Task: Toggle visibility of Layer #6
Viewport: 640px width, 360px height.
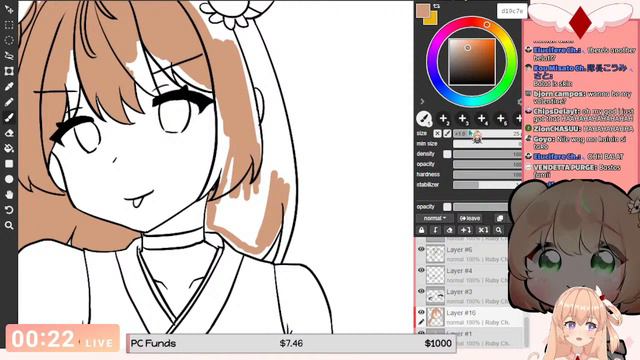Action: coord(421,249)
